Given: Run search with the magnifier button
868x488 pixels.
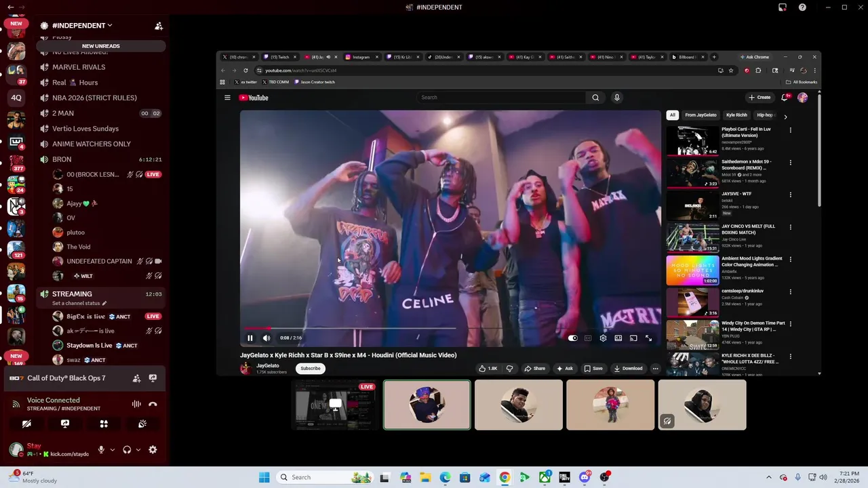Looking at the screenshot, I should point(595,98).
